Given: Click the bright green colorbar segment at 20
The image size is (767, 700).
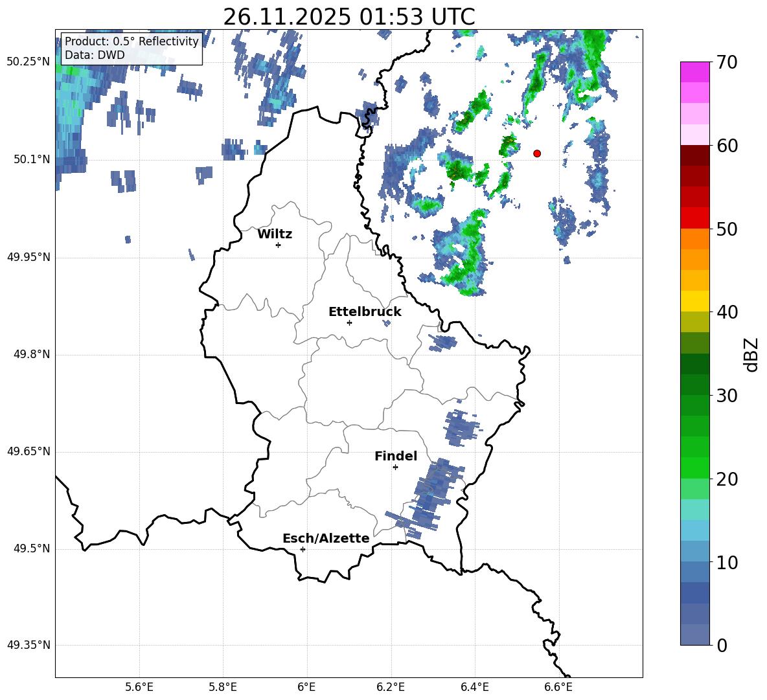Looking at the screenshot, I should point(695,468).
